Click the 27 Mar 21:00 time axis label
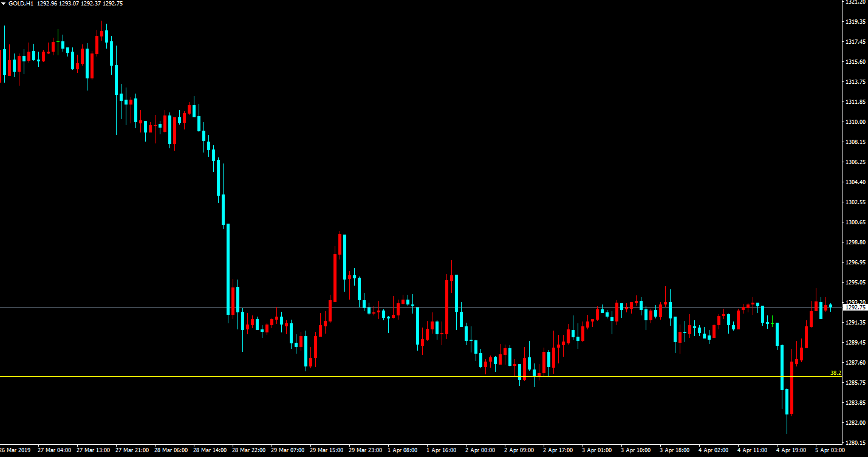The image size is (868, 457). click(132, 450)
